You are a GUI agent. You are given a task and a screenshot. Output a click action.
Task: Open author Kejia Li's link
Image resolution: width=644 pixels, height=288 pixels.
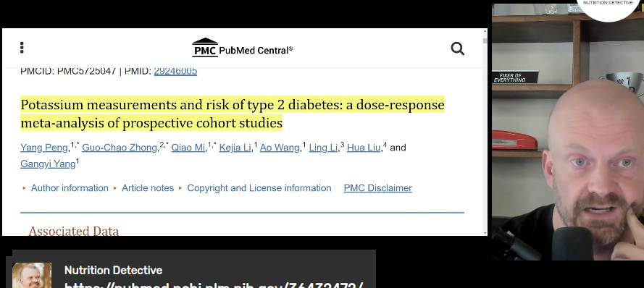[235, 148]
